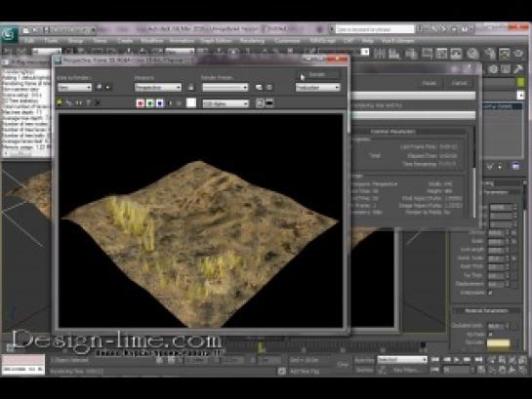This screenshot has width=532, height=399.
Task: Open the green object color swatch
Action: (521, 82)
